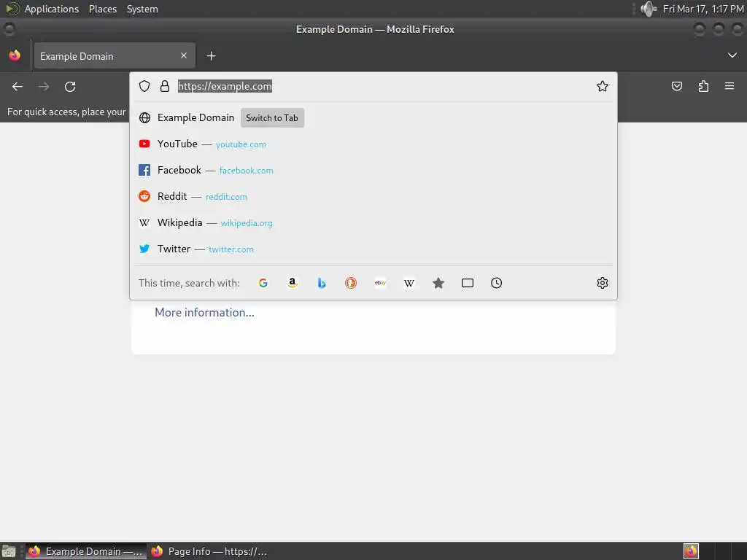This screenshot has width=747, height=560.
Task: Select the Reddit suggestion row
Action: pos(373,196)
